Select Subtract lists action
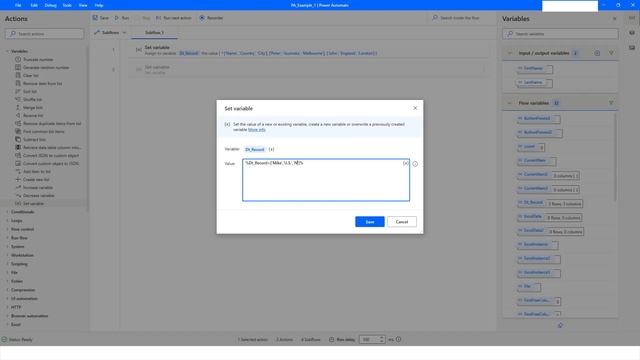Viewport: 640px width, 360px height. pos(34,140)
